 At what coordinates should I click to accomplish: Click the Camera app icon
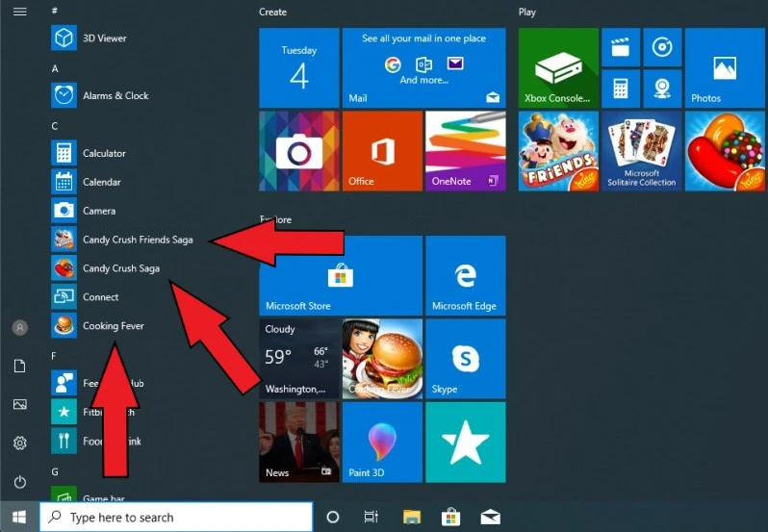click(64, 211)
